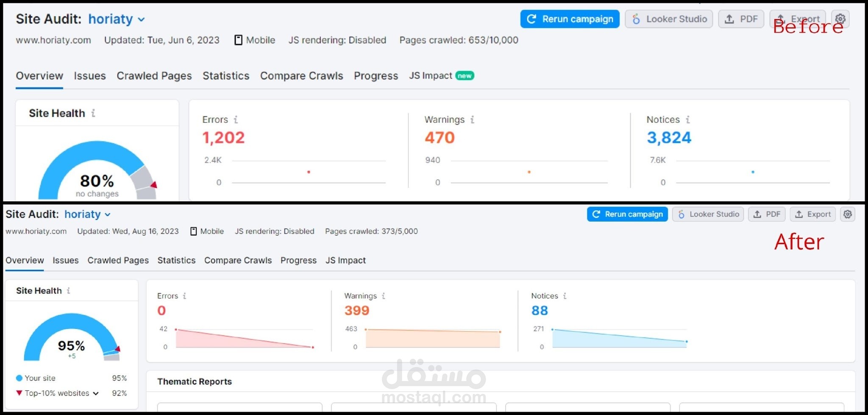Select Overview tab in the After panel
This screenshot has height=415, width=868.
tap(25, 260)
